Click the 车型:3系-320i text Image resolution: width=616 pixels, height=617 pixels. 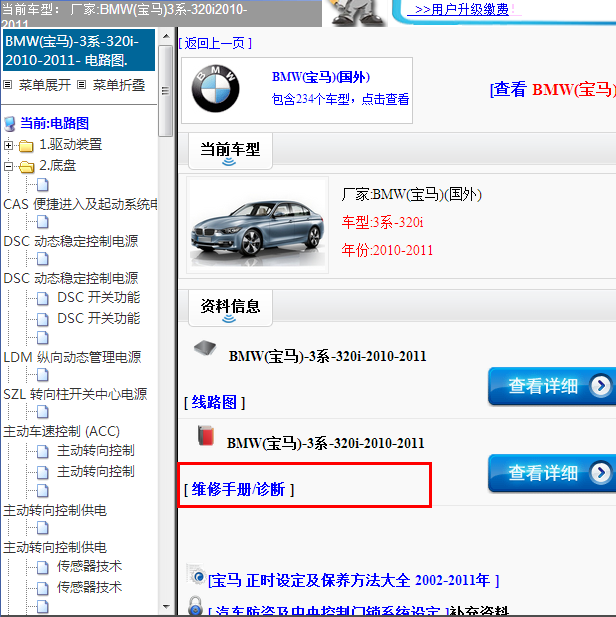point(382,222)
